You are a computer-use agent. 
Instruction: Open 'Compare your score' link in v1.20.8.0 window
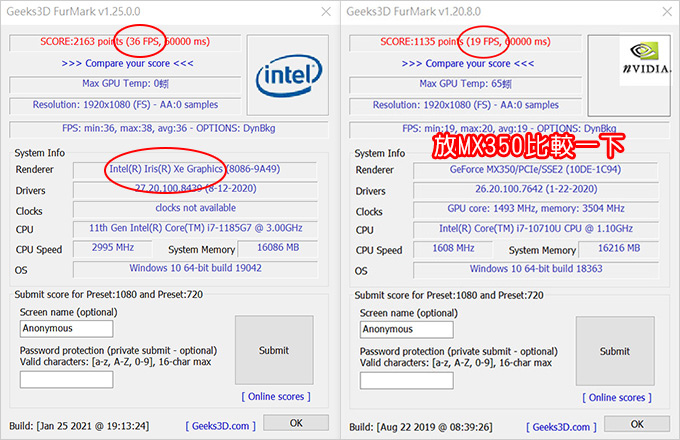pyautogui.click(x=468, y=64)
